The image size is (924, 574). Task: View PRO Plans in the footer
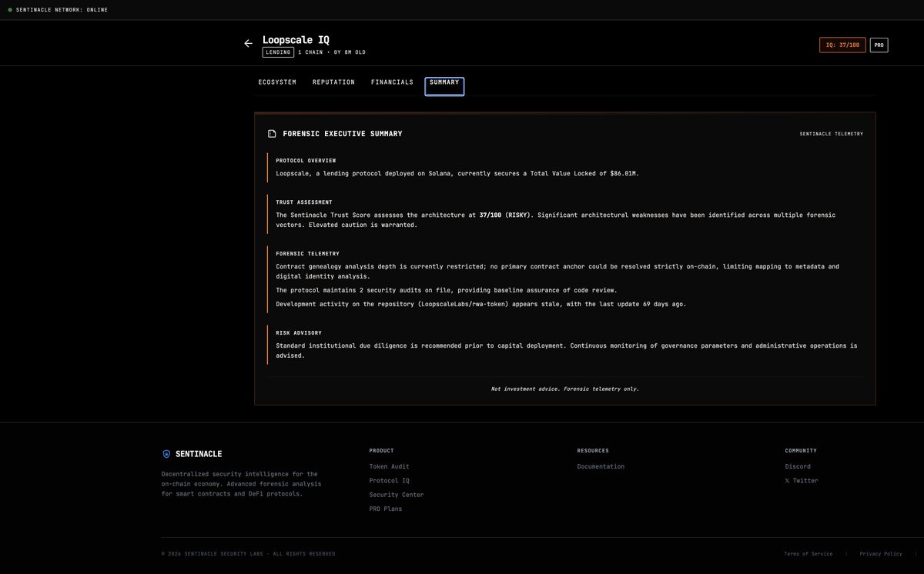coord(386,508)
